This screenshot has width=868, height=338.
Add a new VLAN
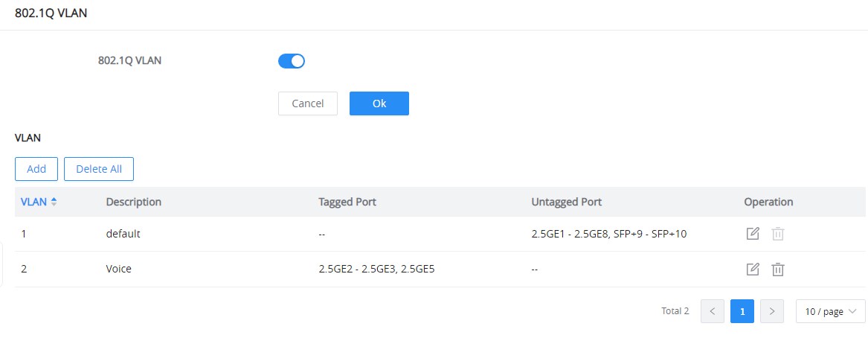coord(36,169)
